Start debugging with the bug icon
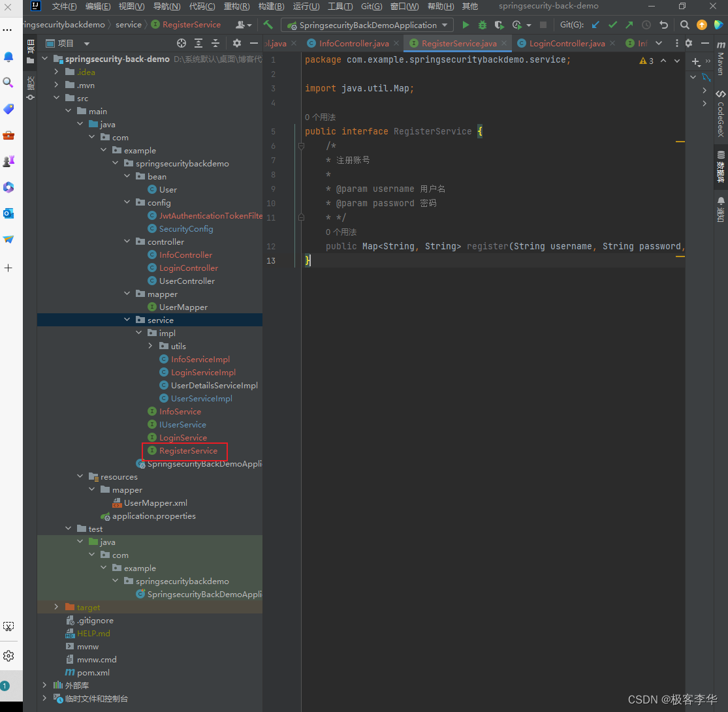Image resolution: width=728 pixels, height=712 pixels. tap(483, 25)
